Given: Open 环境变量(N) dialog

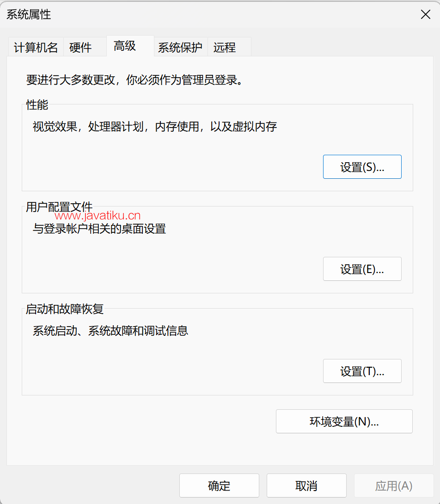Looking at the screenshot, I should coord(344,421).
